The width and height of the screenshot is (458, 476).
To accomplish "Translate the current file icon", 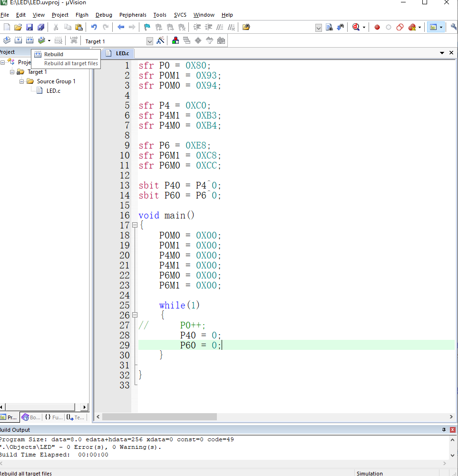I will [7, 40].
